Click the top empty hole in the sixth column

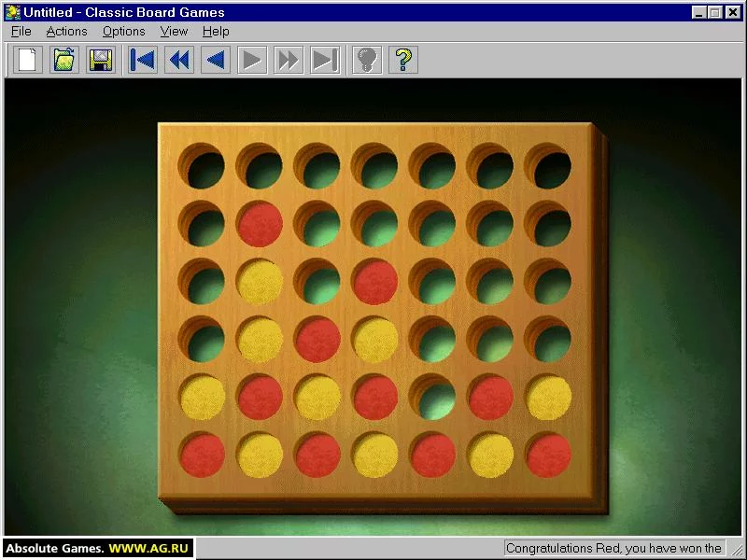click(490, 166)
